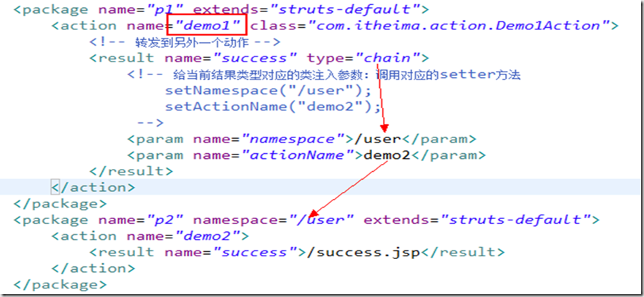Click the "/user" namespace attribute of package p2
The image size is (644, 297).
pos(321,220)
